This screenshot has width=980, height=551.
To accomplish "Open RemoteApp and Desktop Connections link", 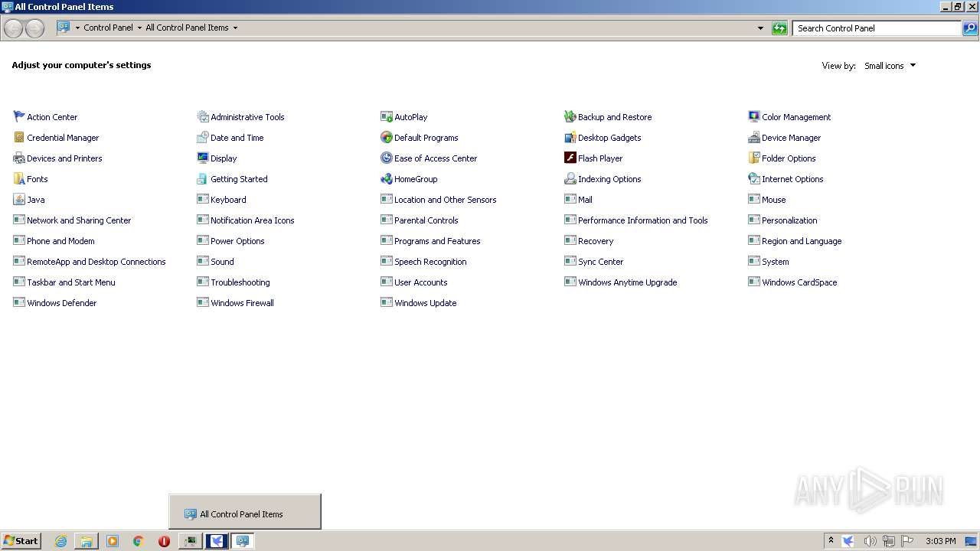I will [96, 262].
